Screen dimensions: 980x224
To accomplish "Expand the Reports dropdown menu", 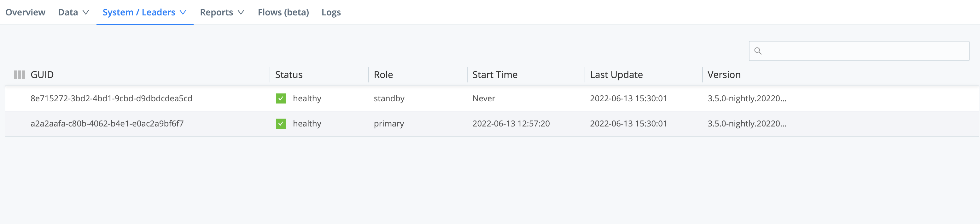I will pos(222,12).
